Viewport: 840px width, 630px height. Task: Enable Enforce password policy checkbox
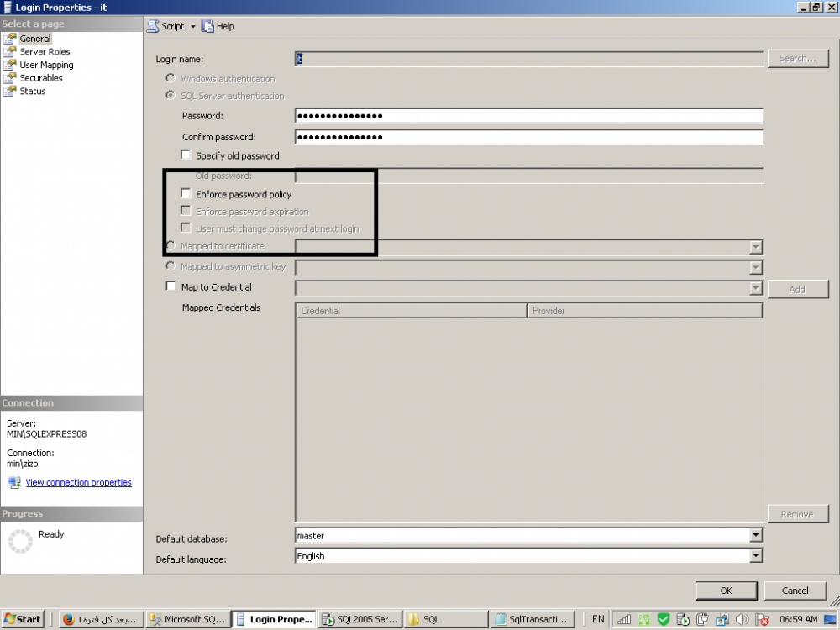186,193
